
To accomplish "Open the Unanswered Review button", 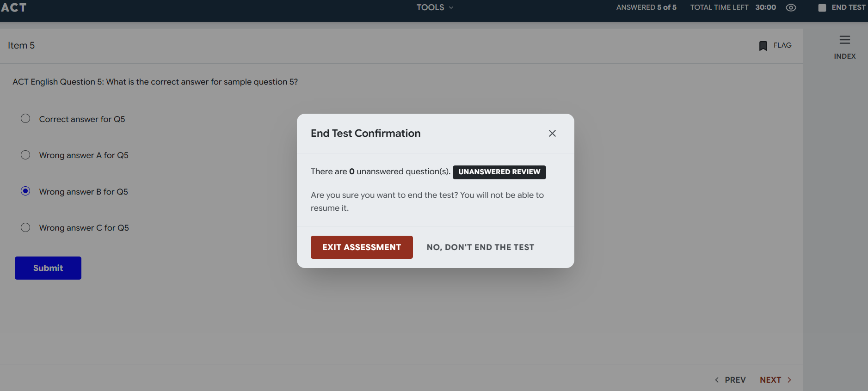I will point(499,172).
